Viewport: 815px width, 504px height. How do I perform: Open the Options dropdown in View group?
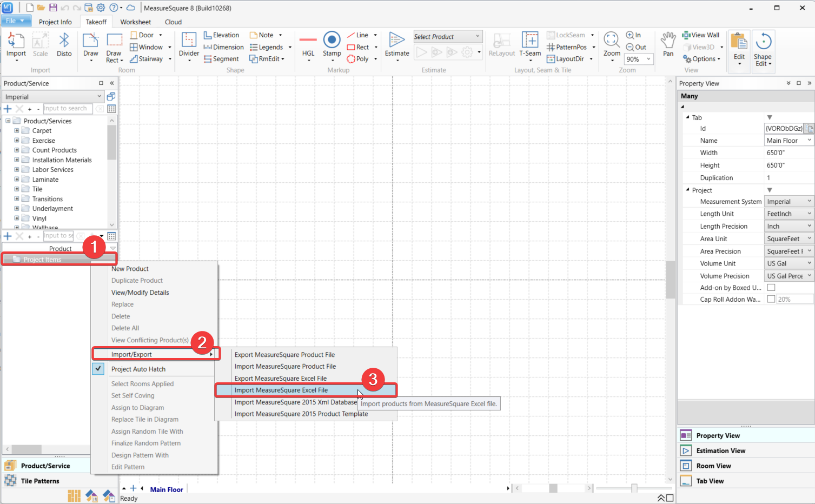[x=703, y=59]
